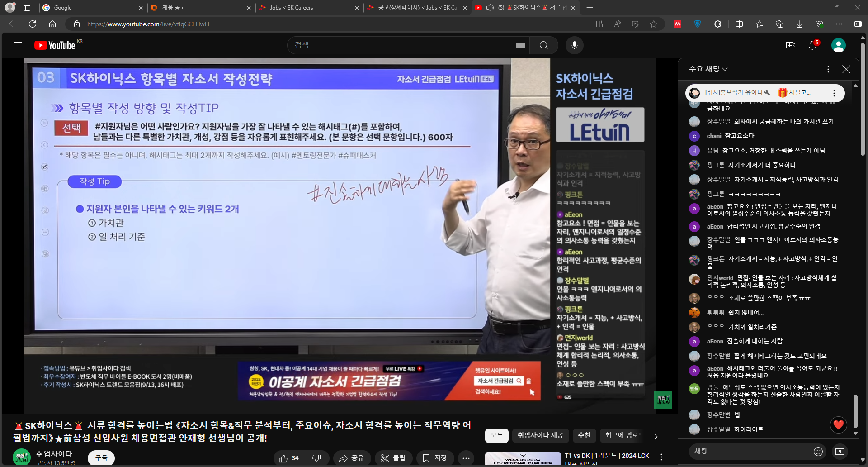
Task: Bookmark this page with star icon
Action: tap(654, 24)
